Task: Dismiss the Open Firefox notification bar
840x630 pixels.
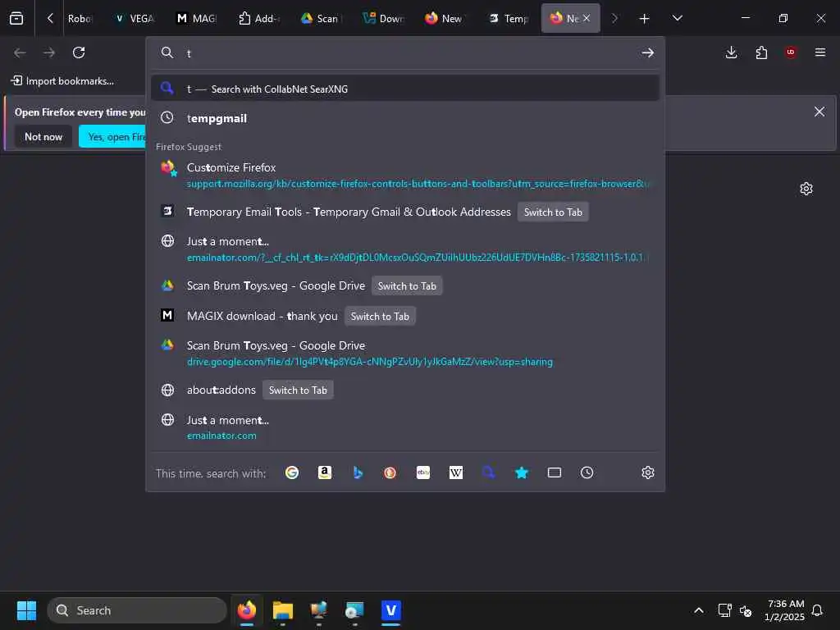Action: coord(819,112)
